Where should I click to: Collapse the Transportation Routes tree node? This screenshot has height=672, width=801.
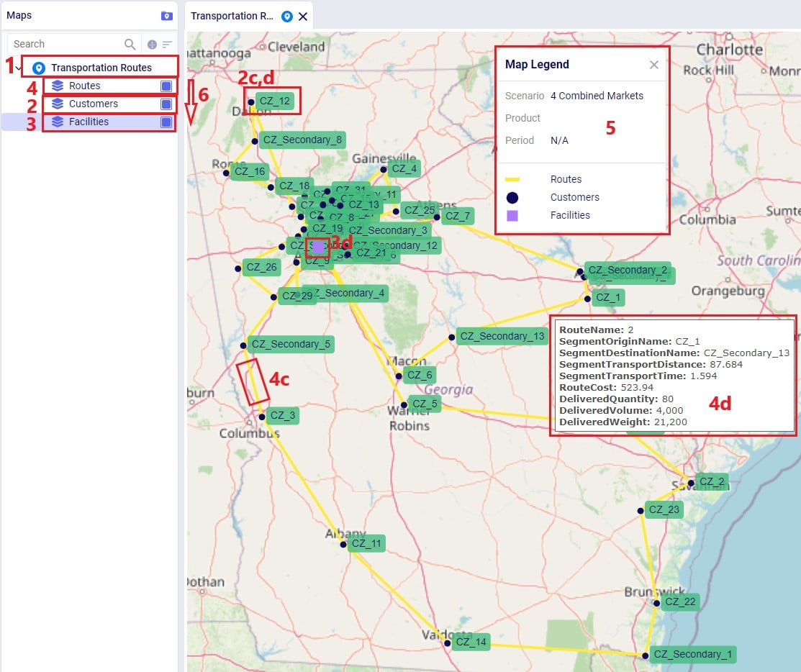point(19,68)
